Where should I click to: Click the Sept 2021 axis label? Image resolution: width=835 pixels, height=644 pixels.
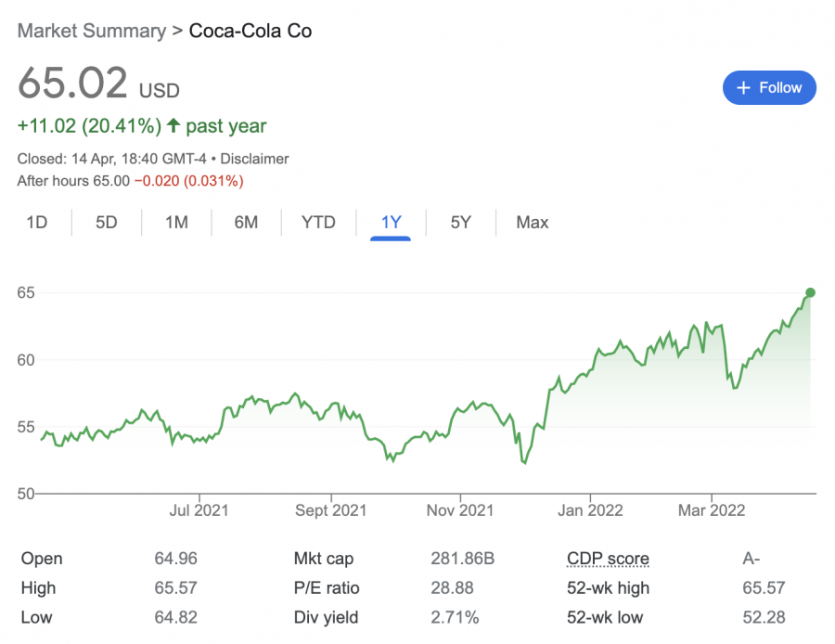[x=330, y=510]
